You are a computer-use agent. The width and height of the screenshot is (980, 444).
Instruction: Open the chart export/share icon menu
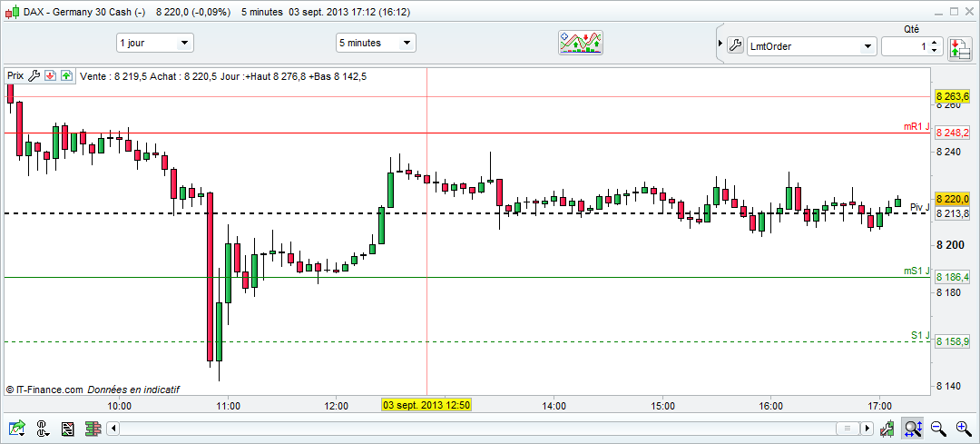coord(17,429)
